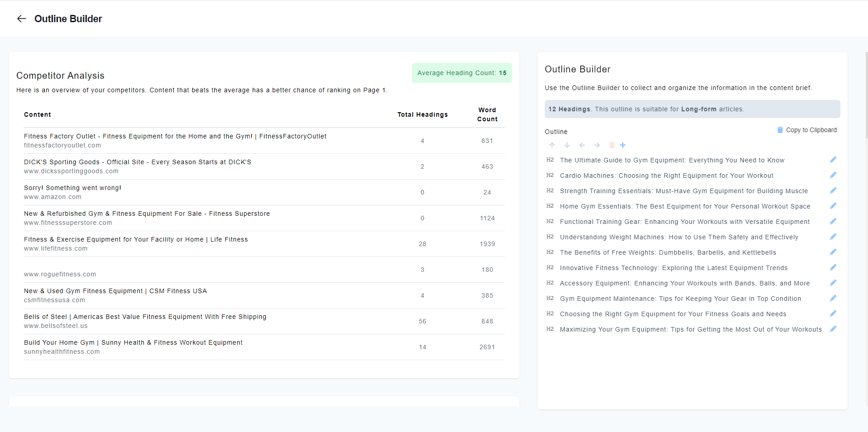The image size is (868, 432).
Task: Add a new heading with plus icon
Action: click(x=623, y=145)
